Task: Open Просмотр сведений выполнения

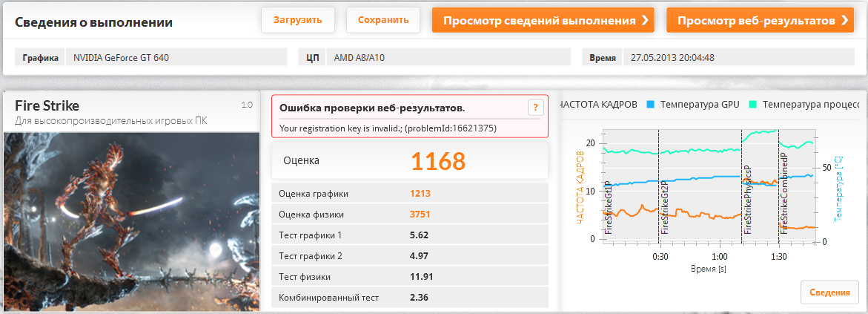Action: (543, 20)
